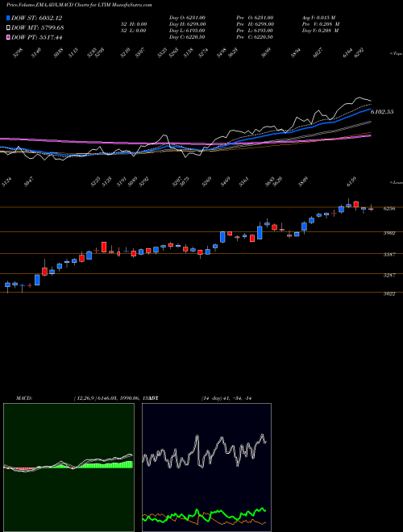This screenshot has width=403, height=532.
Task: Click the MACD (12,26,9) parameter values
Action: [x=111, y=398]
